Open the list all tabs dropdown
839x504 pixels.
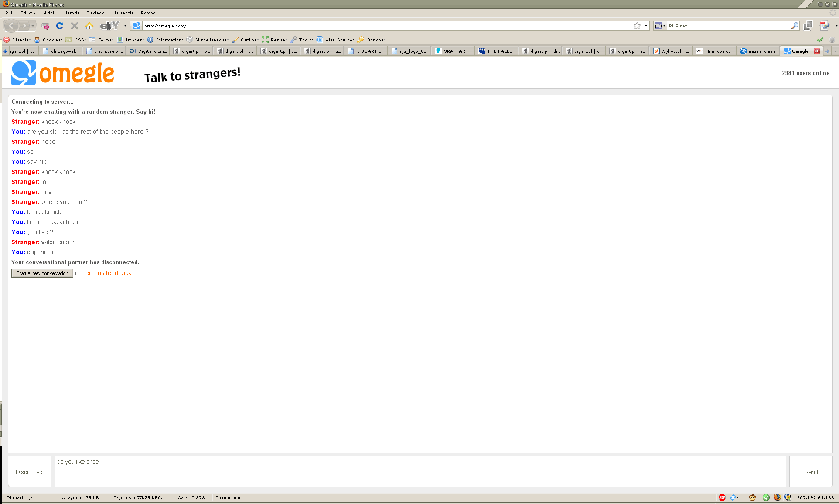point(835,51)
